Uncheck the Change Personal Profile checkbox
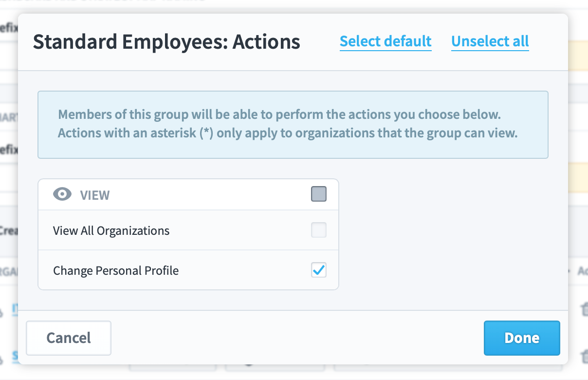The width and height of the screenshot is (588, 380). pos(319,270)
